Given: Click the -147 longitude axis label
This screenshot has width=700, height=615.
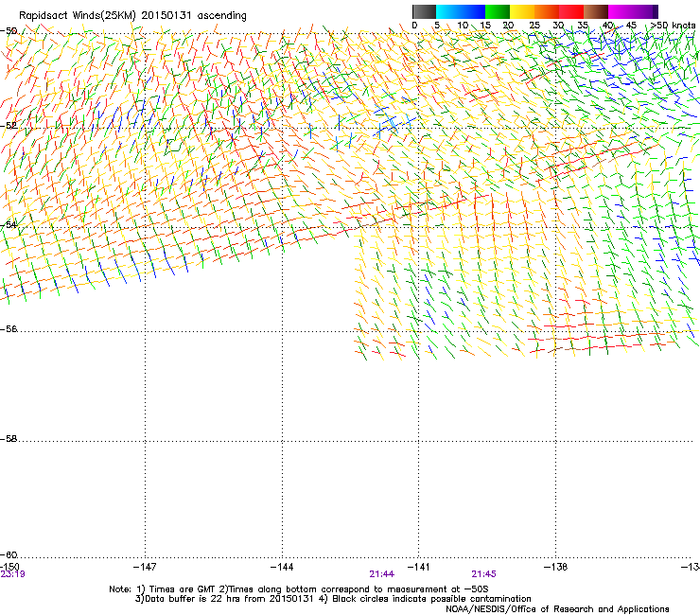Looking at the screenshot, I should (145, 567).
